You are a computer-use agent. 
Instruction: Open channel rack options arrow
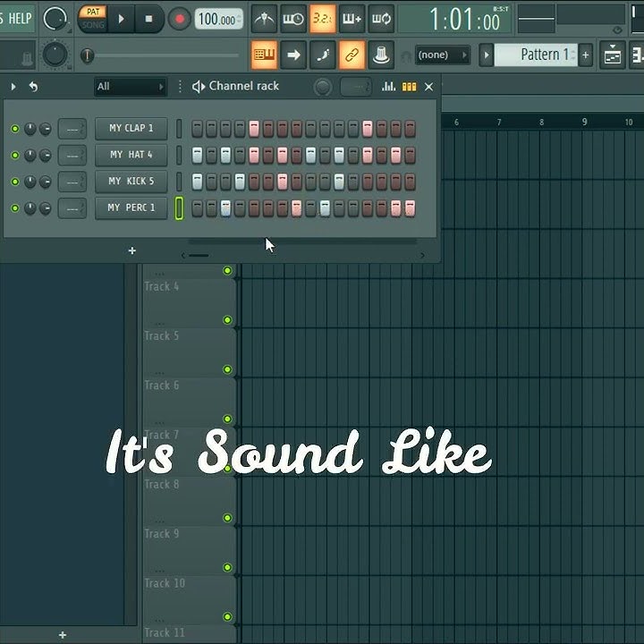(x=13, y=87)
